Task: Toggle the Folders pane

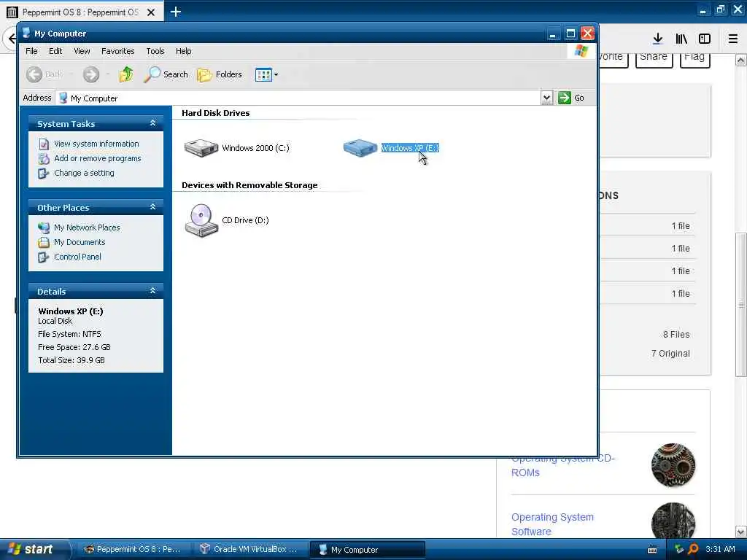Action: point(219,74)
